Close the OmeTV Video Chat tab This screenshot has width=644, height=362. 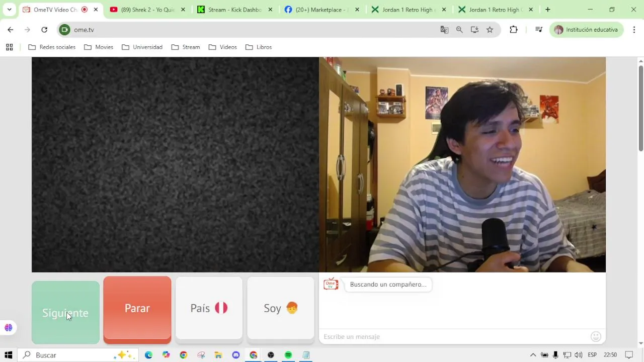point(96,10)
